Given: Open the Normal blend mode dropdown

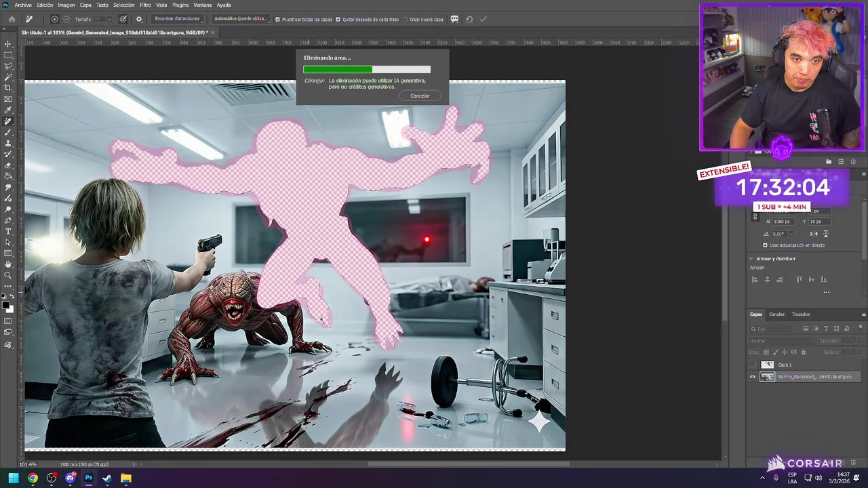Looking at the screenshot, I should pyautogui.click(x=781, y=341).
